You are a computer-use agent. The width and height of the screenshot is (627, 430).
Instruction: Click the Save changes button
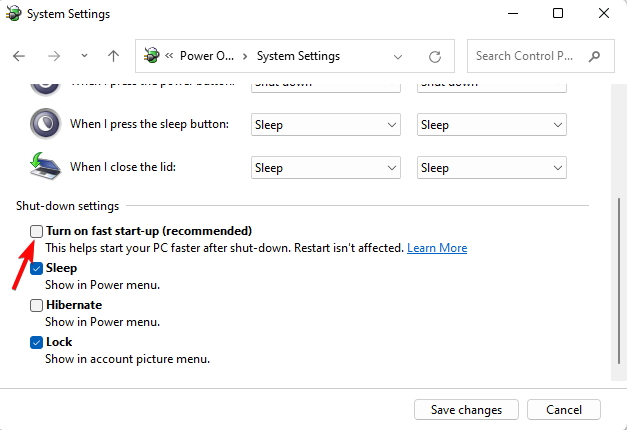pyautogui.click(x=465, y=409)
